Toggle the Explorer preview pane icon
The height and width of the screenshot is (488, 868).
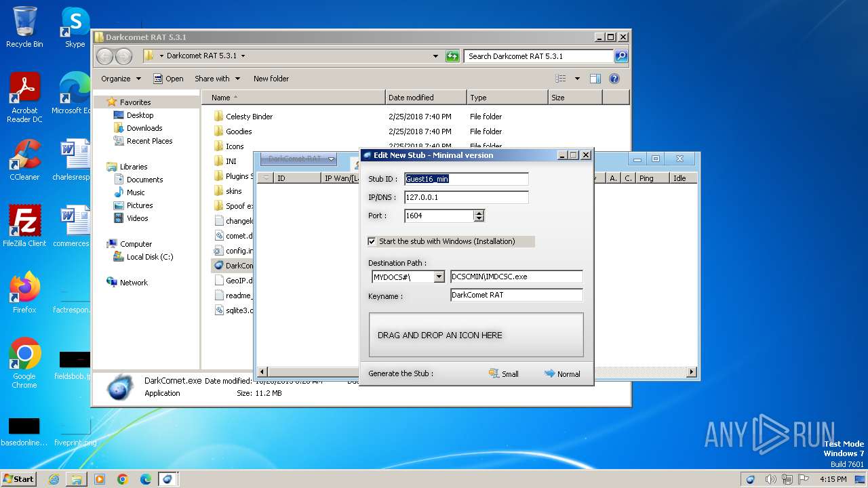[595, 79]
